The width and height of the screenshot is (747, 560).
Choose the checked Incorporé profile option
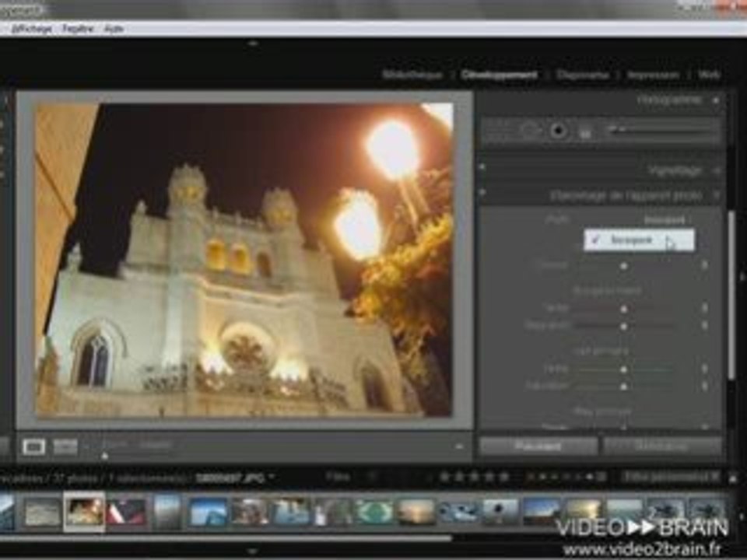(639, 240)
